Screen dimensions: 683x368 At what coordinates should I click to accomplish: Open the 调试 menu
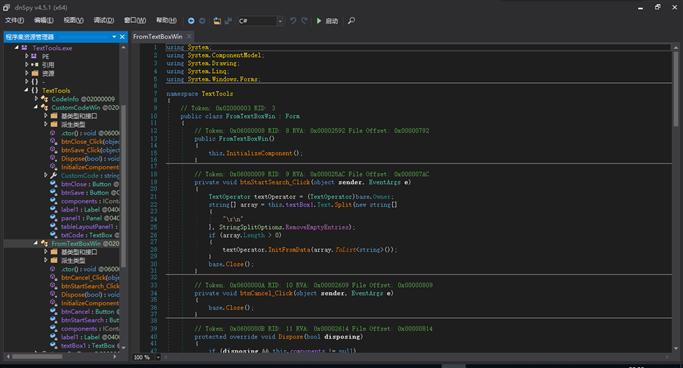[104, 20]
